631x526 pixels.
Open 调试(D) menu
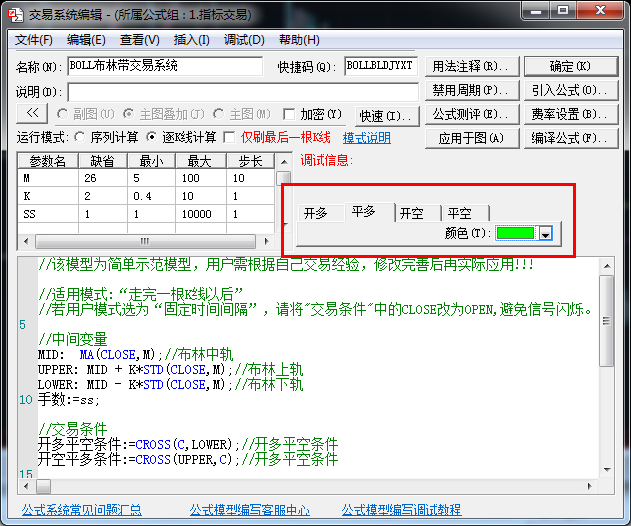(244, 40)
